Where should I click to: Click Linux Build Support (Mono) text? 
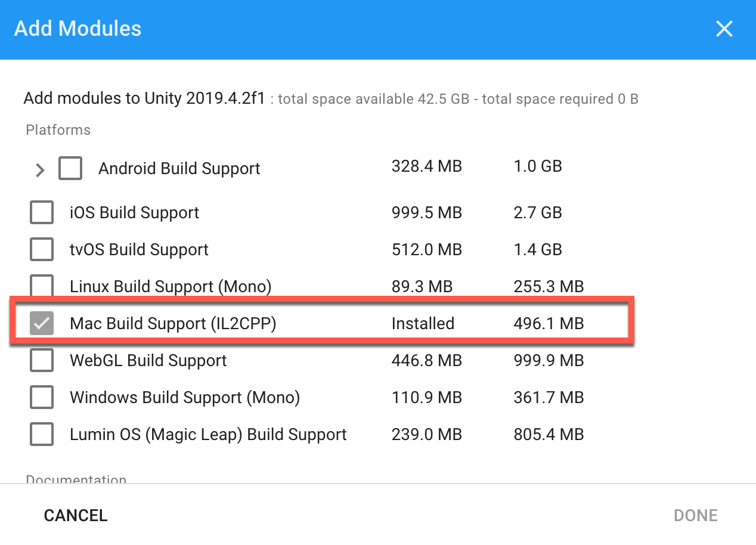click(x=171, y=287)
